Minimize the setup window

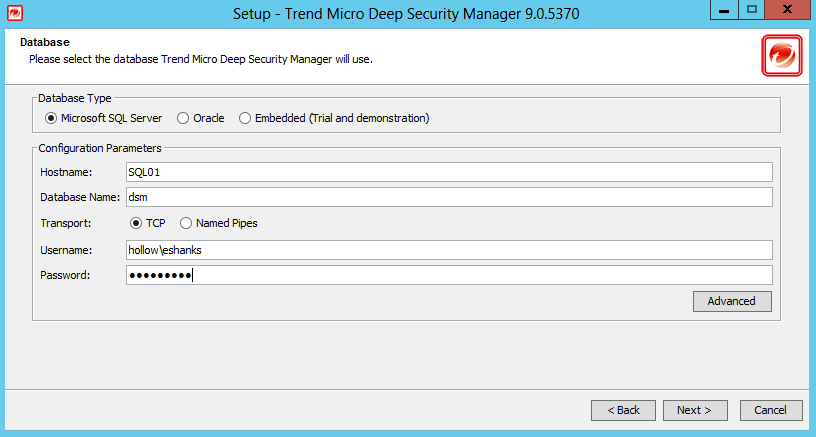click(724, 10)
